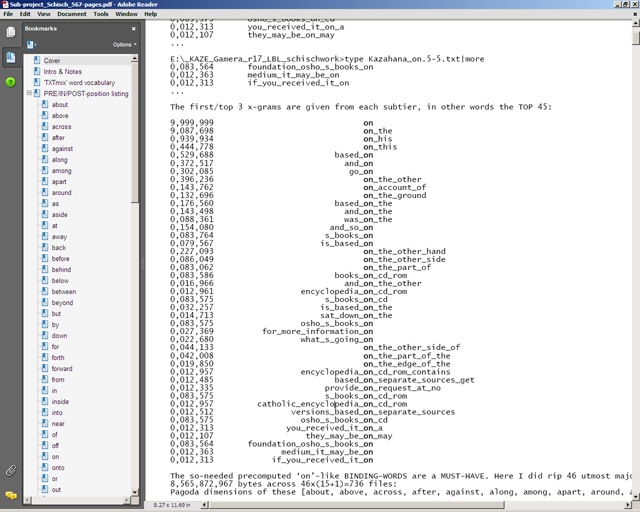Click the bookmark icon beside 'on'

coord(45,456)
